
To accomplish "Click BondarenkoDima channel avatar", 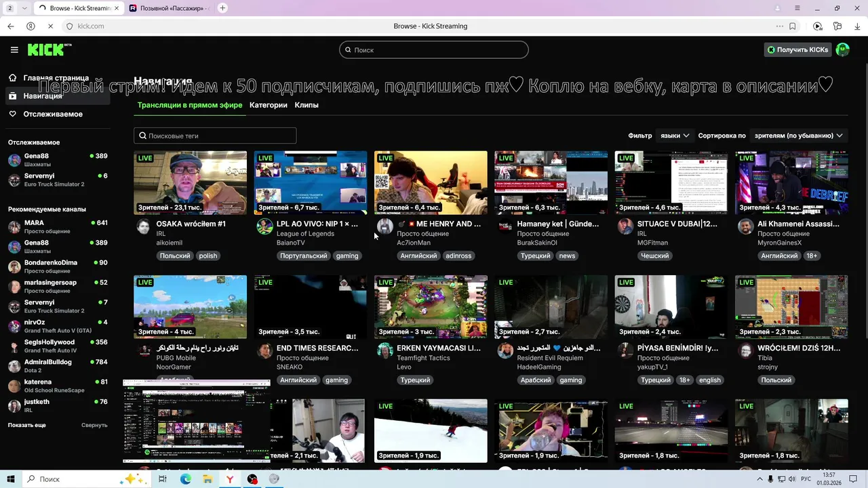I will click(x=14, y=266).
